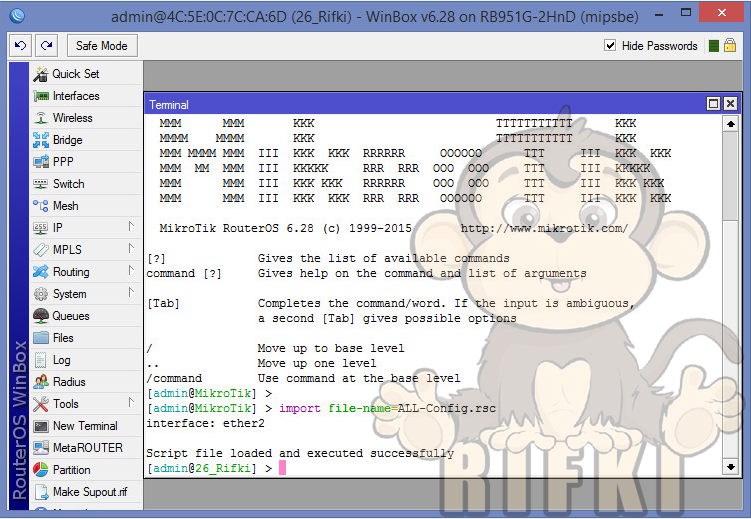Screen dimensions: 751x519
Task: Open the Files folder icon
Action: (41, 338)
